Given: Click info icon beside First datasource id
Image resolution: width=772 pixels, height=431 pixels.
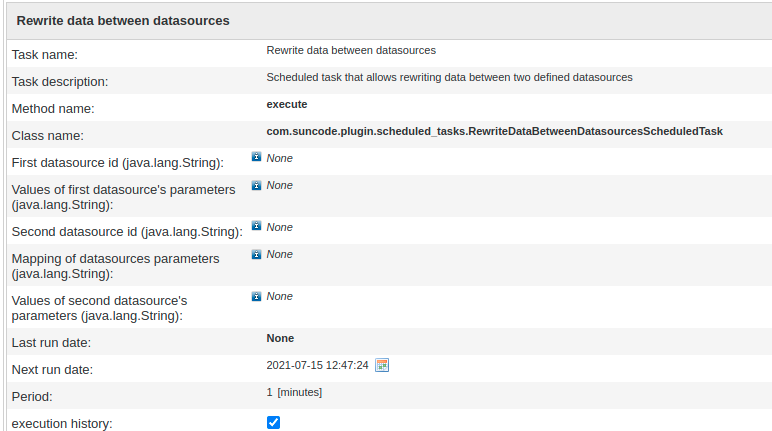Looking at the screenshot, I should [x=256, y=157].
